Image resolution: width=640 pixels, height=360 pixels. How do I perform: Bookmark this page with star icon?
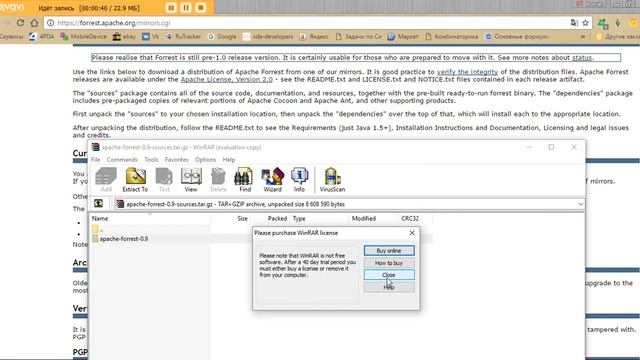585,23
